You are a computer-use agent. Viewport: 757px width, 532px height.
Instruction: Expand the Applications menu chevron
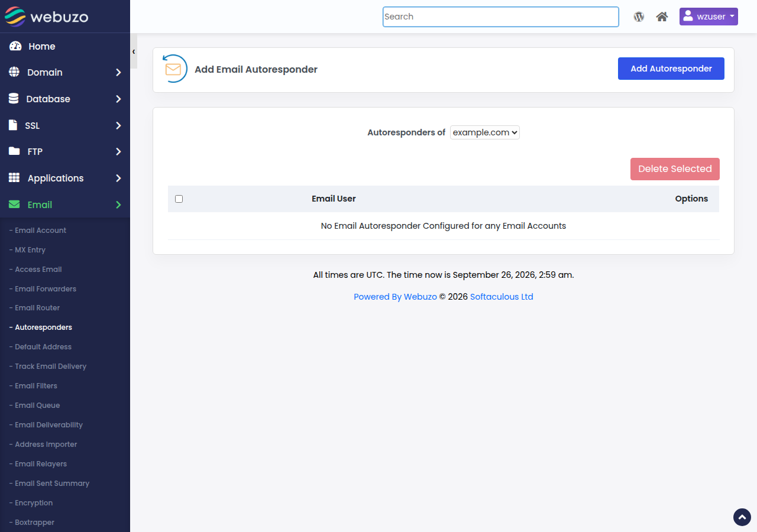118,178
